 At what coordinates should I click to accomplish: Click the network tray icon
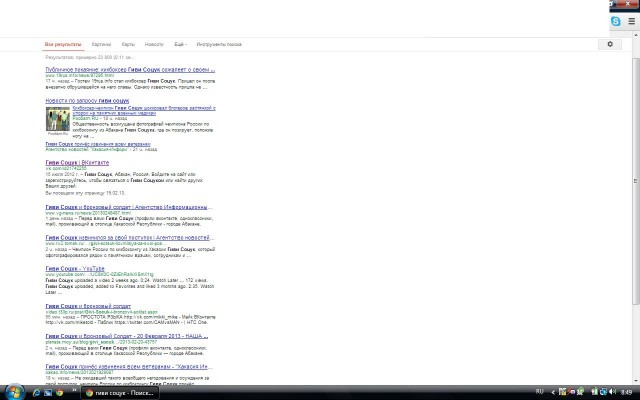coord(604,392)
